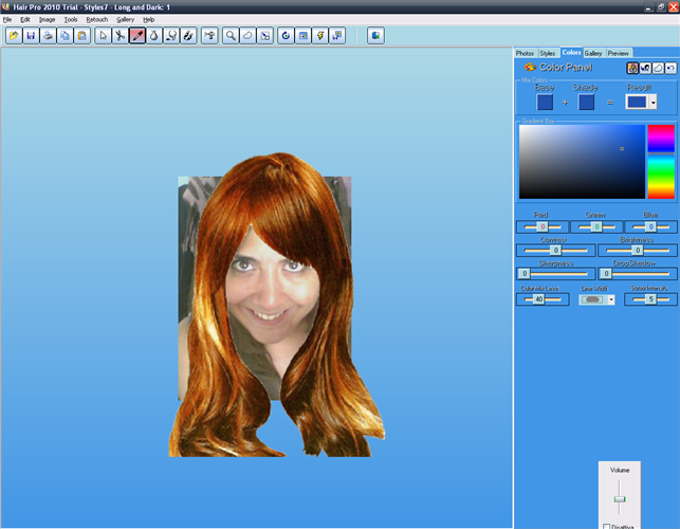The height and width of the screenshot is (529, 680).
Task: Select the arrow pointer tool
Action: tap(103, 35)
